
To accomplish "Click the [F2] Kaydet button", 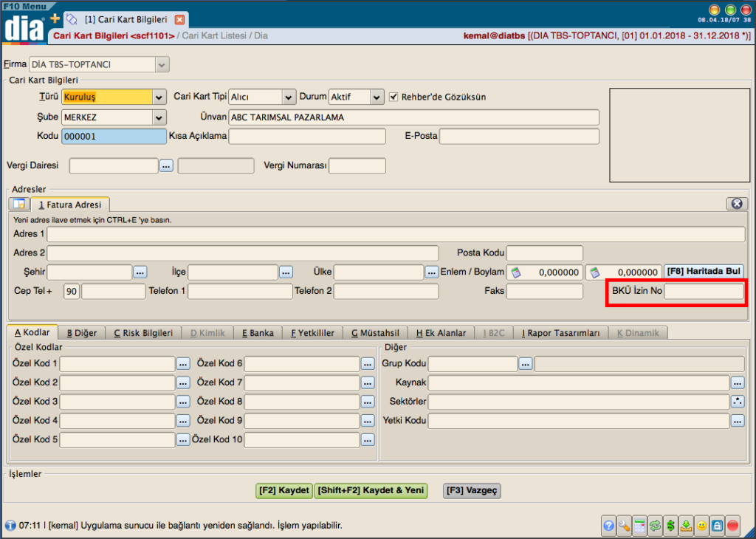I will pyautogui.click(x=284, y=490).
